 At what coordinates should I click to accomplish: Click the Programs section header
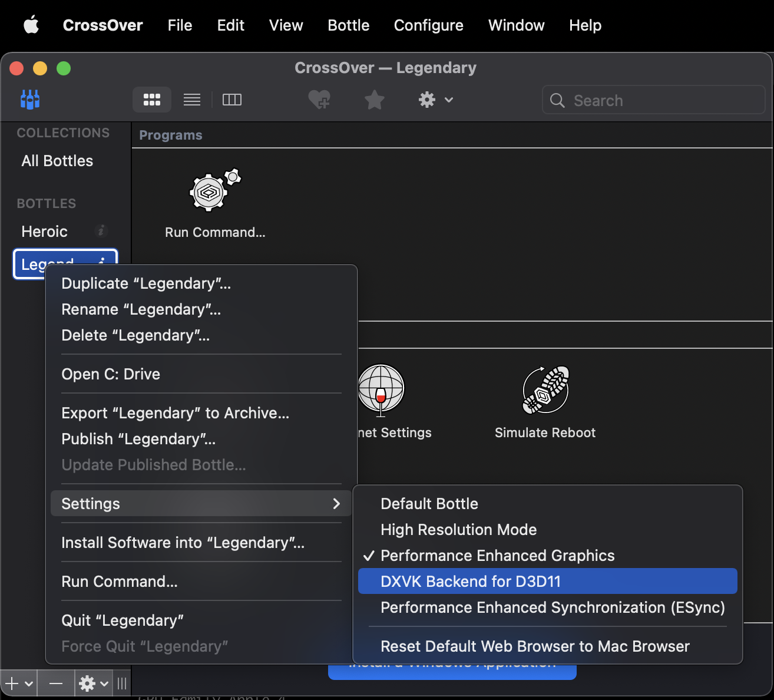(171, 135)
